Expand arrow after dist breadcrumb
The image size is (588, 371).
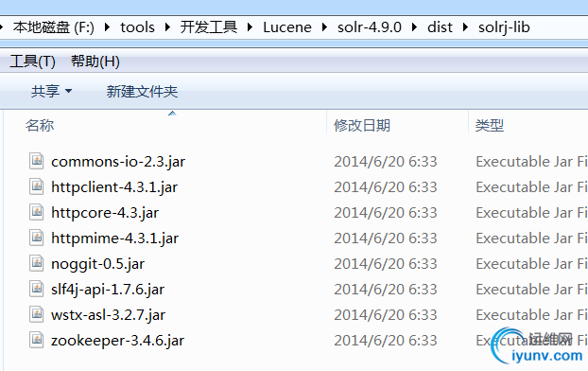tap(466, 27)
